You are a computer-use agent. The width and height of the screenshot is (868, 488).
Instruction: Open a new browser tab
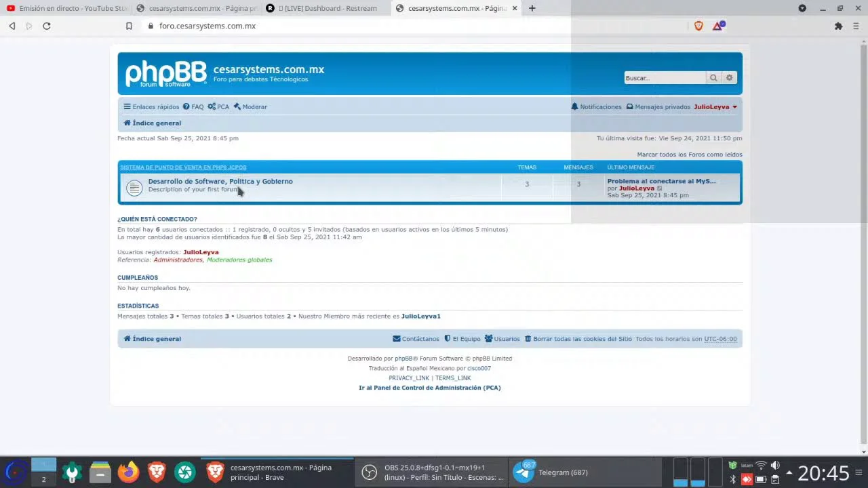532,8
